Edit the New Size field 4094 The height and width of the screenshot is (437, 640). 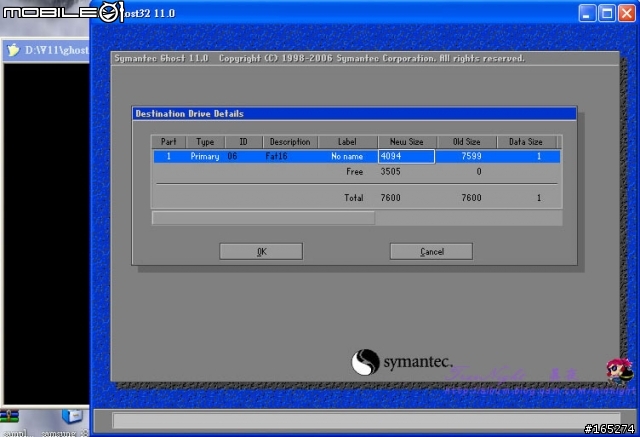[x=407, y=156]
